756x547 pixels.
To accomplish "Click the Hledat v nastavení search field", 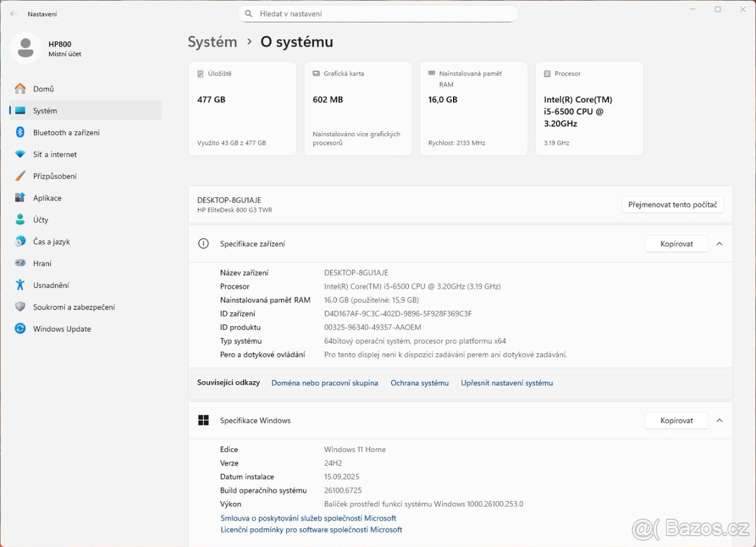I will point(378,14).
